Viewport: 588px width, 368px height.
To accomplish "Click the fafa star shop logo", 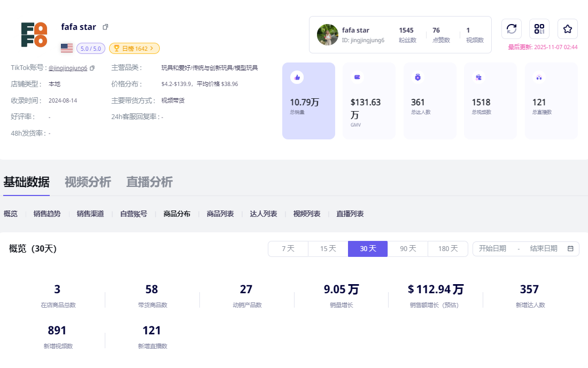I will point(34,35).
